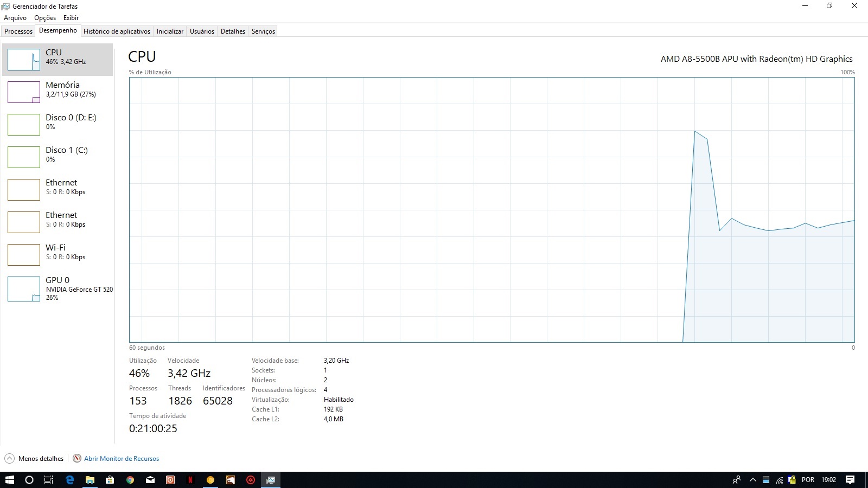Open Microsoft Store from the taskbar
The width and height of the screenshot is (868, 488).
point(110,480)
